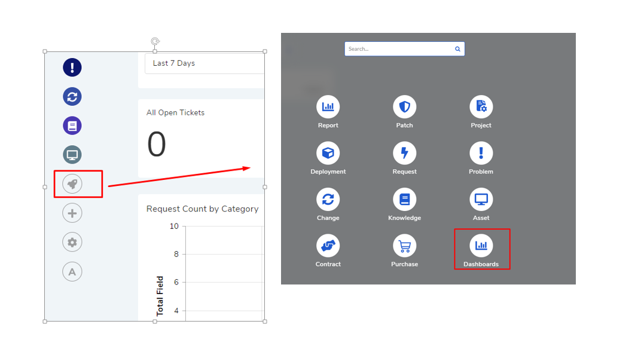Viewport: 644px width, 358px height.
Task: Click the Request Count by Category title
Action: [x=203, y=209]
